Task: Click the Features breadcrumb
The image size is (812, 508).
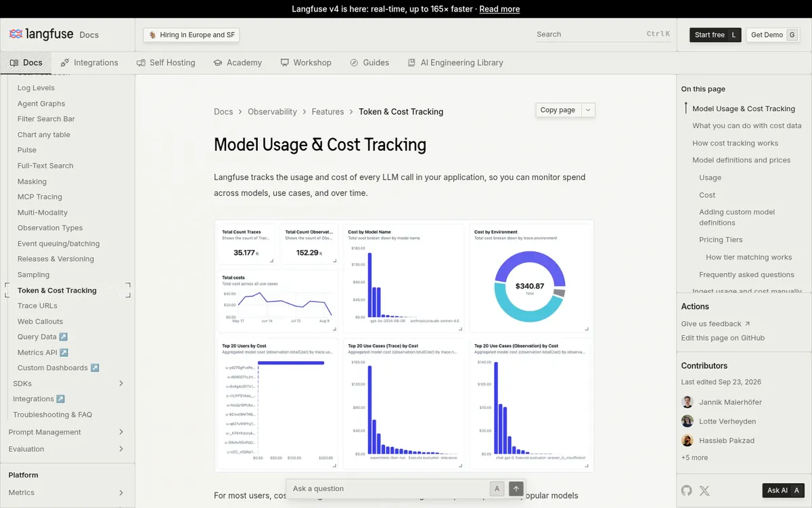Action: click(x=328, y=112)
